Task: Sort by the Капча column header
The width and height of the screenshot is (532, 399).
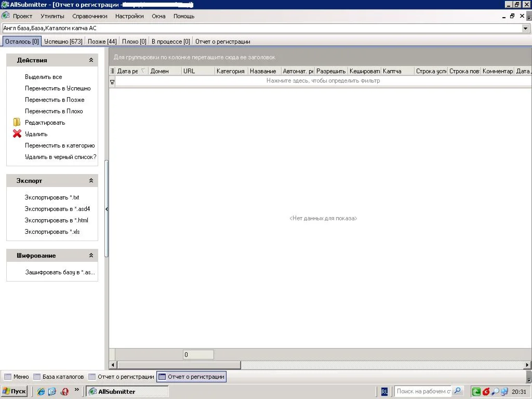Action: click(397, 71)
